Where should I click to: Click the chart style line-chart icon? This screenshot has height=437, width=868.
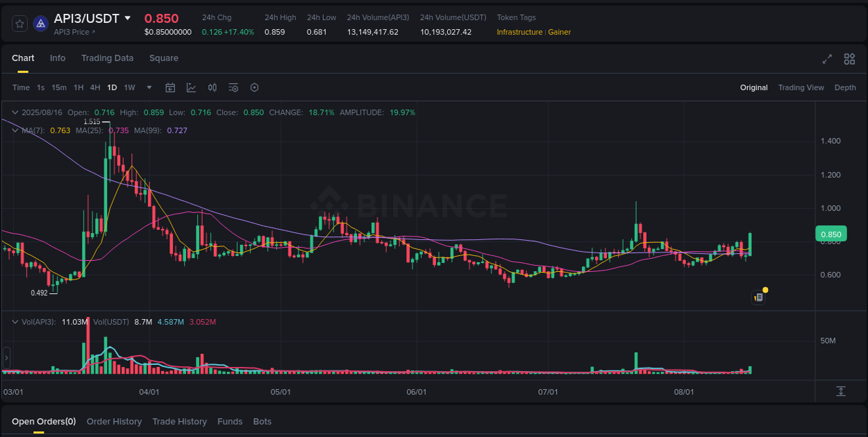pos(191,87)
